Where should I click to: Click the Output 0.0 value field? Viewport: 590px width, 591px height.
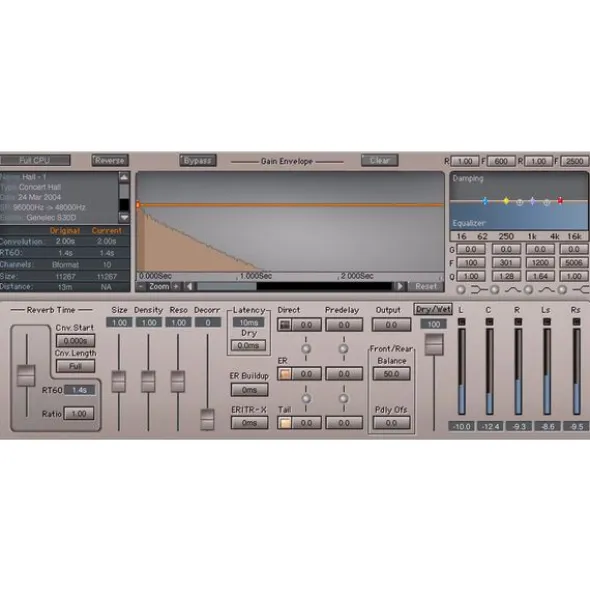pos(391,325)
